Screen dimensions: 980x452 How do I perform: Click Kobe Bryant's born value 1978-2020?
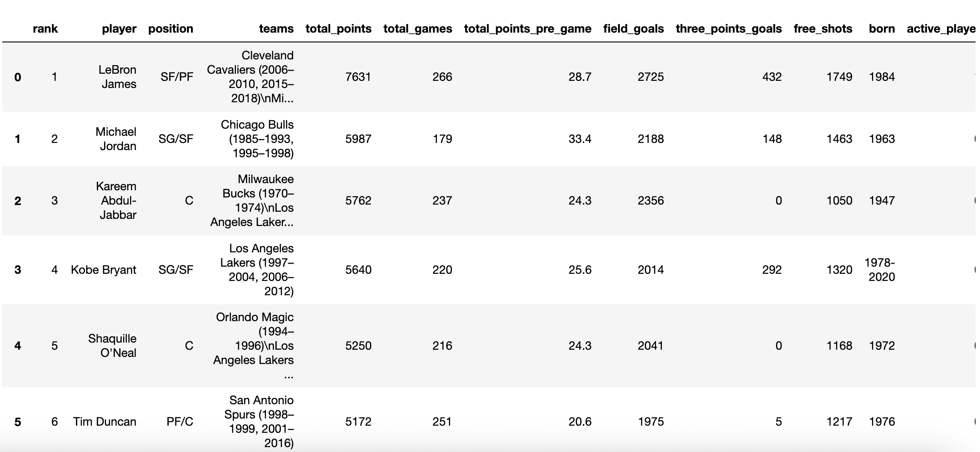click(x=880, y=270)
